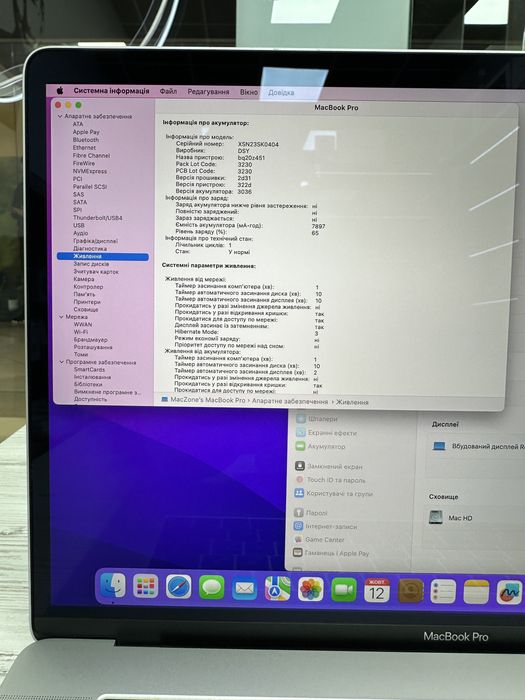The width and height of the screenshot is (525, 700).
Task: Select Ethernet in the hardware list
Action: point(84,147)
